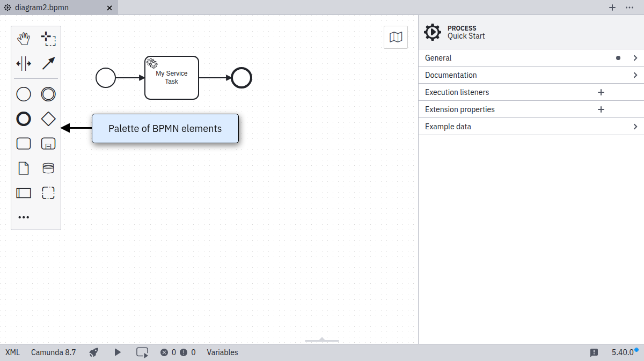Select My Service Task on canvas
The image size is (644, 361).
[x=172, y=78]
